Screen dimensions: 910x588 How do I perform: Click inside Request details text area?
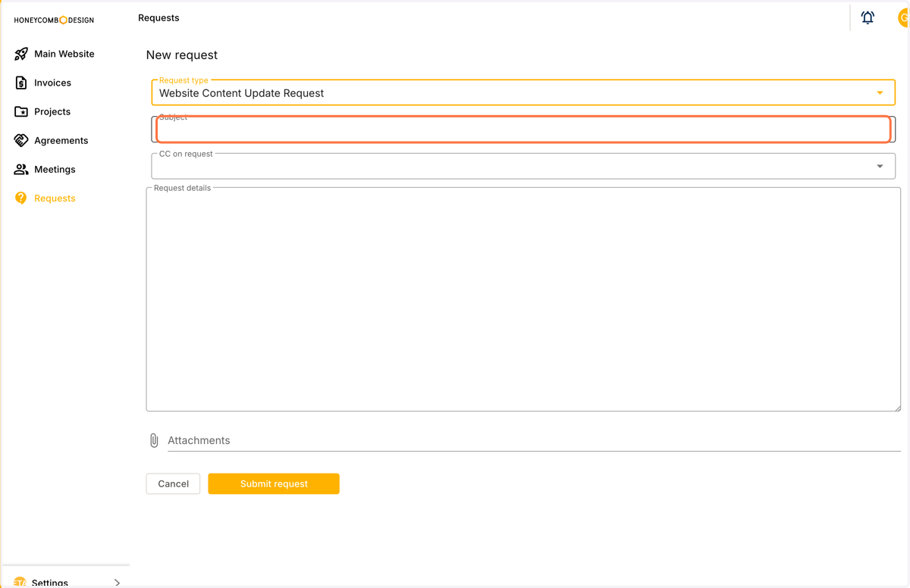(x=523, y=299)
